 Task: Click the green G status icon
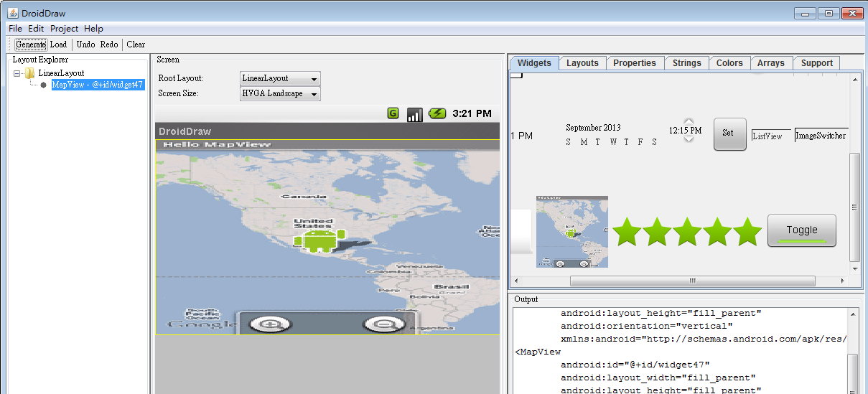[x=393, y=113]
